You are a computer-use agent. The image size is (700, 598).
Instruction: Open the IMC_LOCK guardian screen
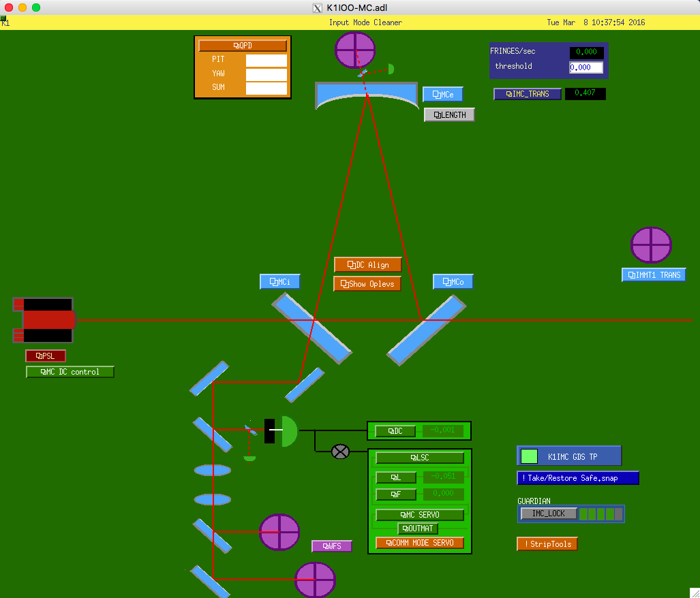pos(549,514)
